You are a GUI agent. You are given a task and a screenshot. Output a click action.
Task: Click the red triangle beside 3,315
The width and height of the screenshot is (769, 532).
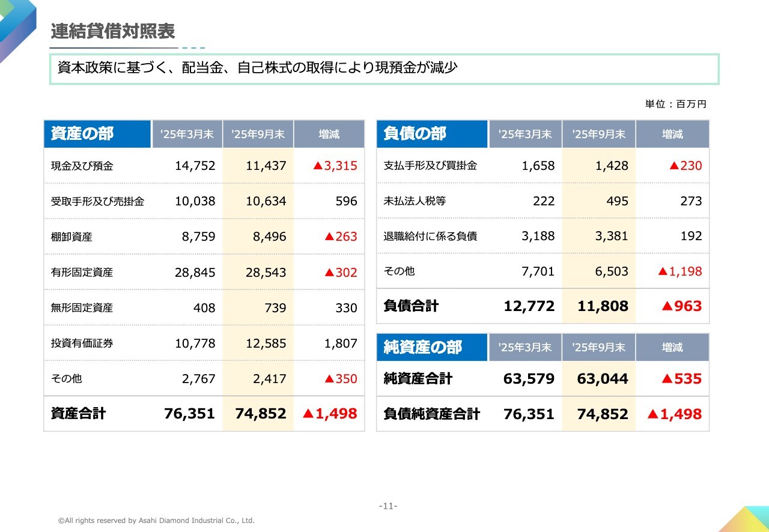coord(318,166)
